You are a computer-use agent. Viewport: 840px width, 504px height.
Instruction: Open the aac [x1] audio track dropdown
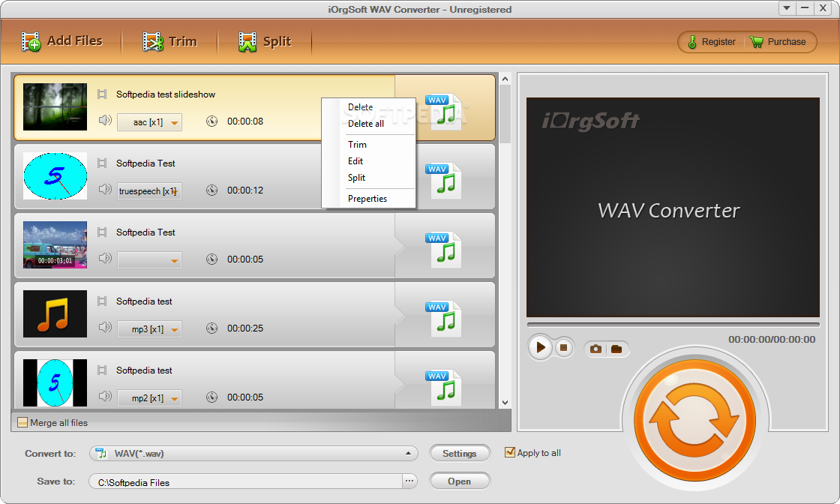pos(149,122)
